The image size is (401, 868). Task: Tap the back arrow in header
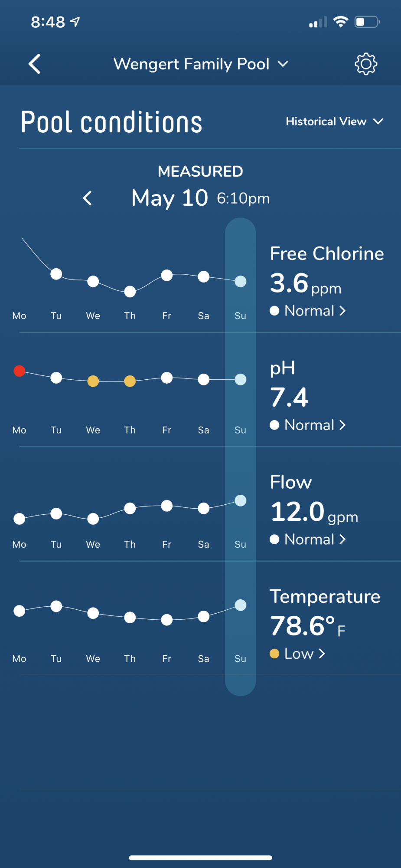click(x=35, y=64)
